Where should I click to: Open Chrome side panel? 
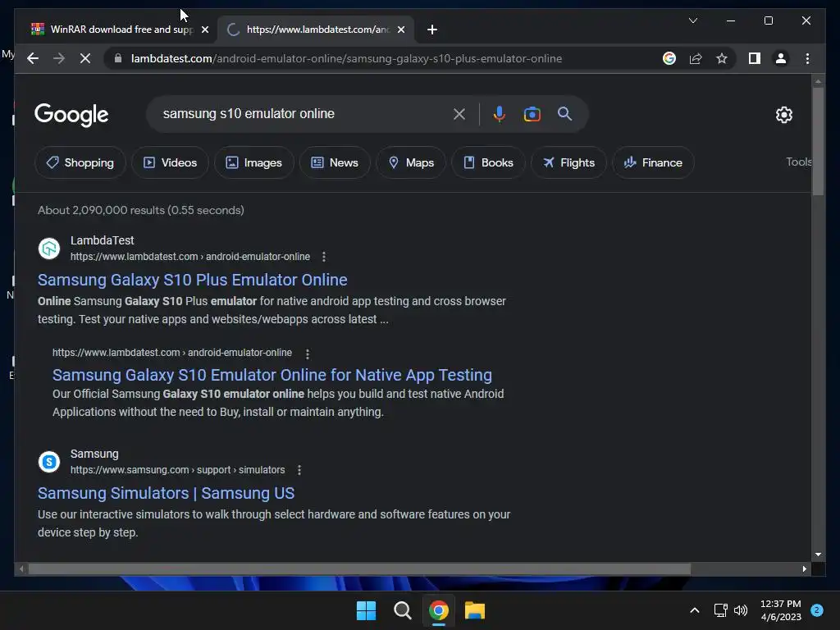pyautogui.click(x=755, y=58)
